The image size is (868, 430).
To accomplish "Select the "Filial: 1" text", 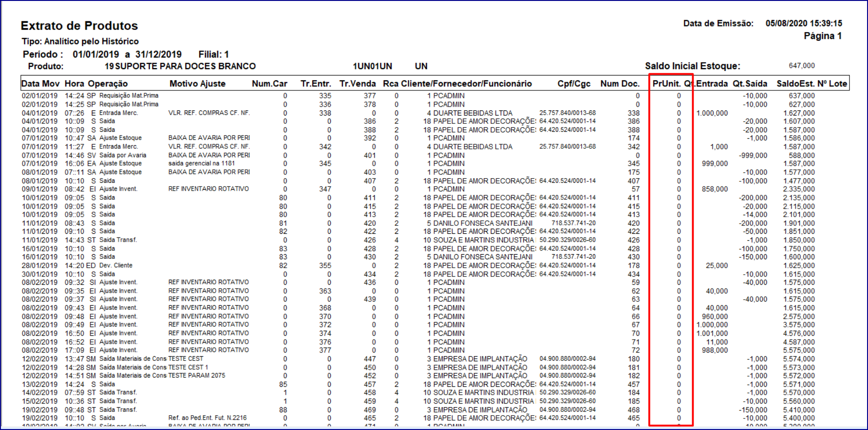I will [x=213, y=54].
